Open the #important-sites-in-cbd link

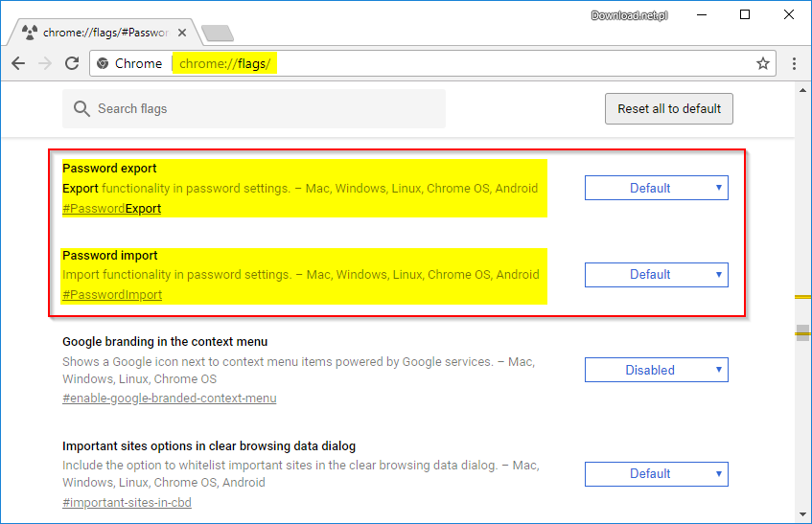click(x=127, y=503)
